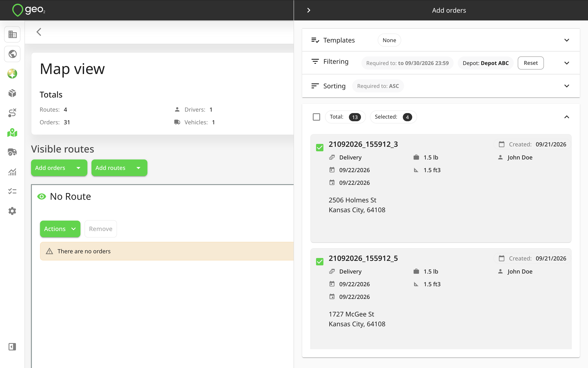Viewport: 588px width, 368px height.
Task: Expand the Sorting section chevron
Action: pos(567,86)
